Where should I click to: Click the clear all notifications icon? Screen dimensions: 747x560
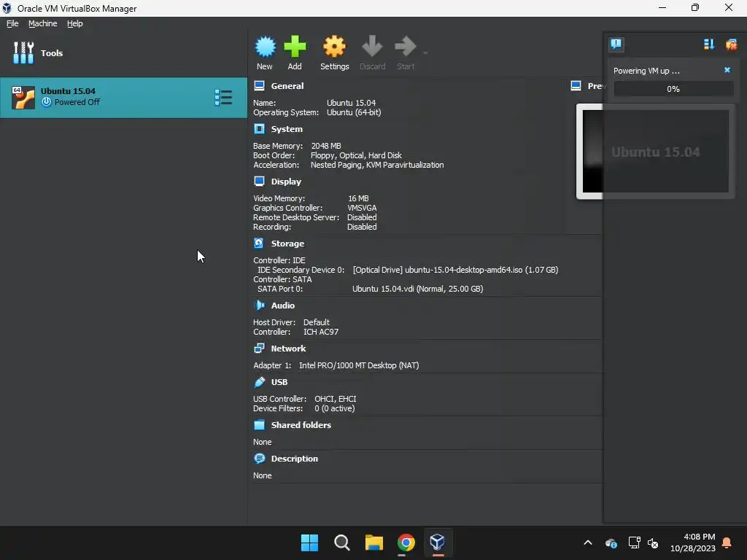(731, 44)
